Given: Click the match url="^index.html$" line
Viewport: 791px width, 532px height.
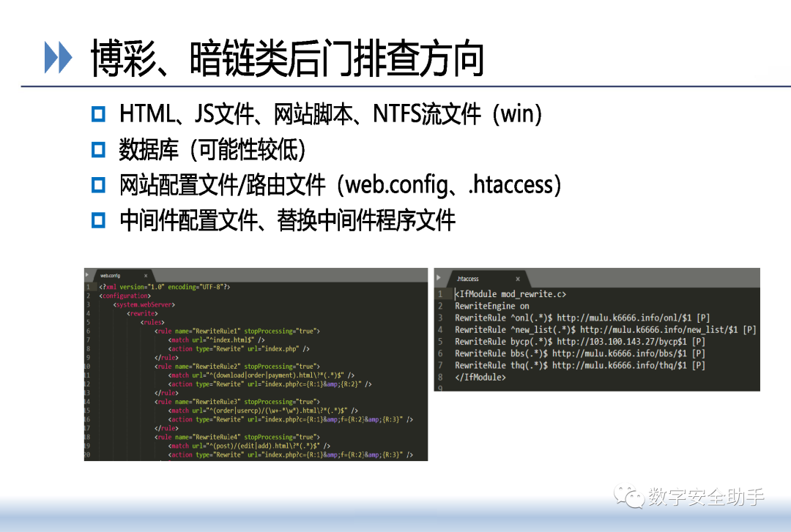Looking at the screenshot, I should point(216,340).
